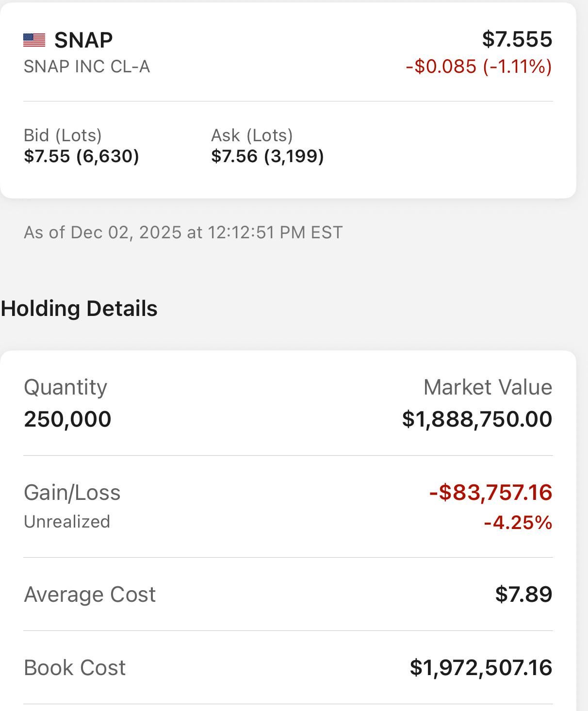Select the 250,000 quantity value
Screen dimensions: 588x711
tap(67, 419)
